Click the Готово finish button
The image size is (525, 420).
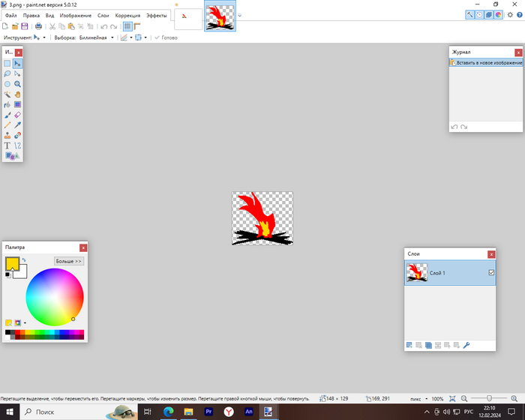[166, 37]
